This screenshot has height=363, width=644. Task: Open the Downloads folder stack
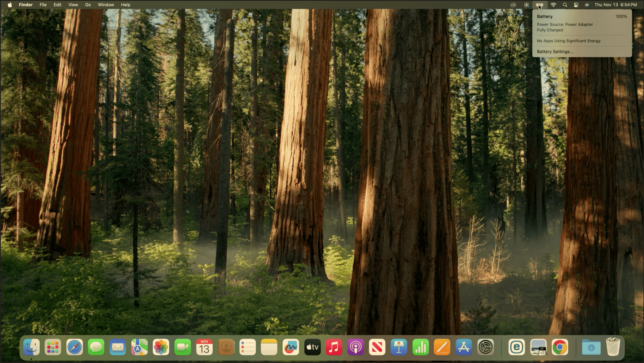point(591,347)
